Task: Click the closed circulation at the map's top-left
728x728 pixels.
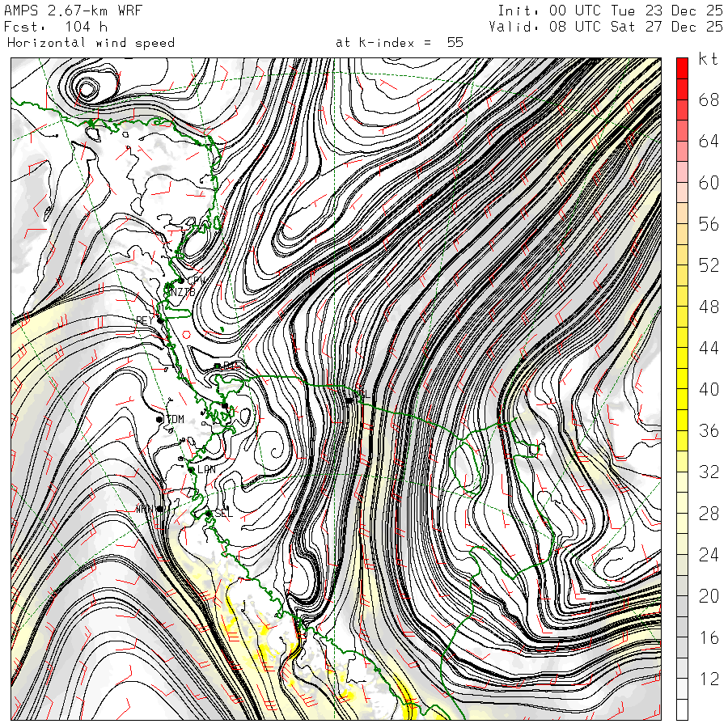Action: point(86,87)
